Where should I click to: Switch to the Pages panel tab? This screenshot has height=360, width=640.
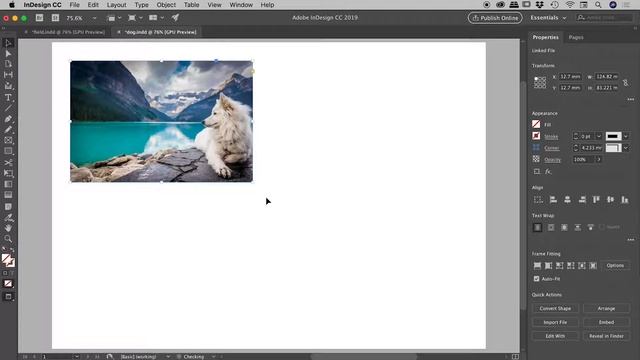click(576, 37)
